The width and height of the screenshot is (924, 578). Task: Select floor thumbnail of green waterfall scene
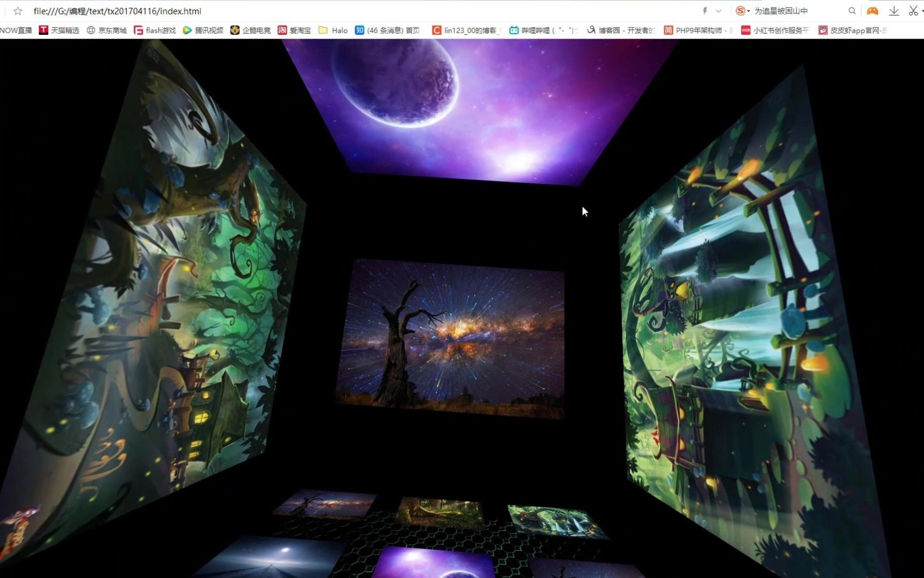pyautogui.click(x=557, y=521)
